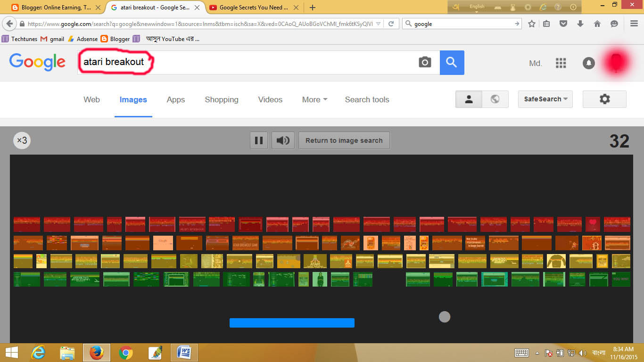Click the blue magnifier search button
This screenshot has height=362, width=644.
[x=452, y=62]
